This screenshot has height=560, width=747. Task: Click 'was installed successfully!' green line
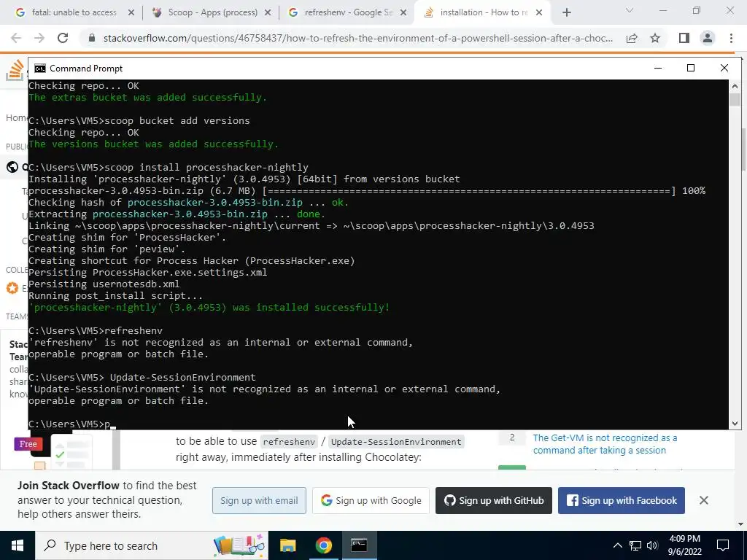point(209,308)
